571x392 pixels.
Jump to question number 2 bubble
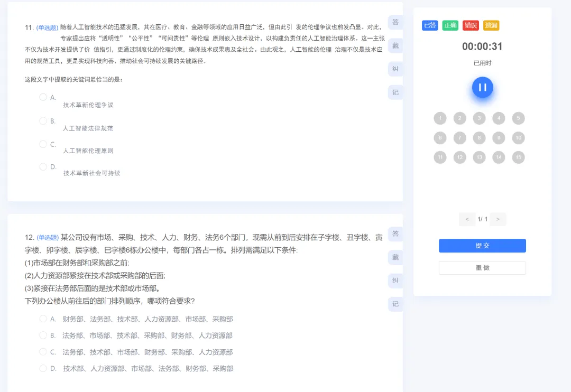459,118
